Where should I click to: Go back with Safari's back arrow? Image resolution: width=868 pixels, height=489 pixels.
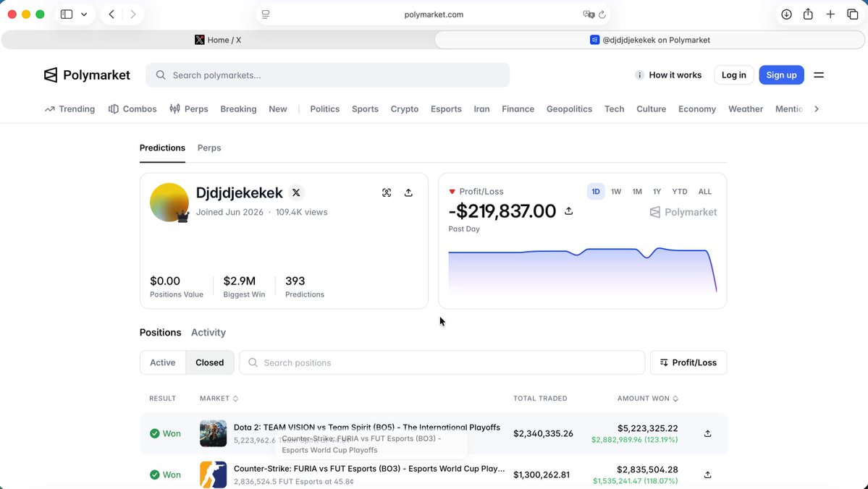(111, 14)
